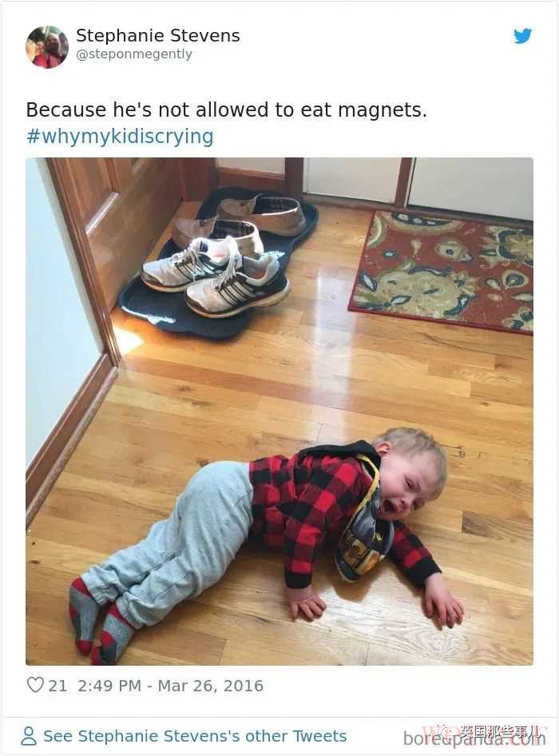Click the tweet text about eating magnets

click(227, 110)
